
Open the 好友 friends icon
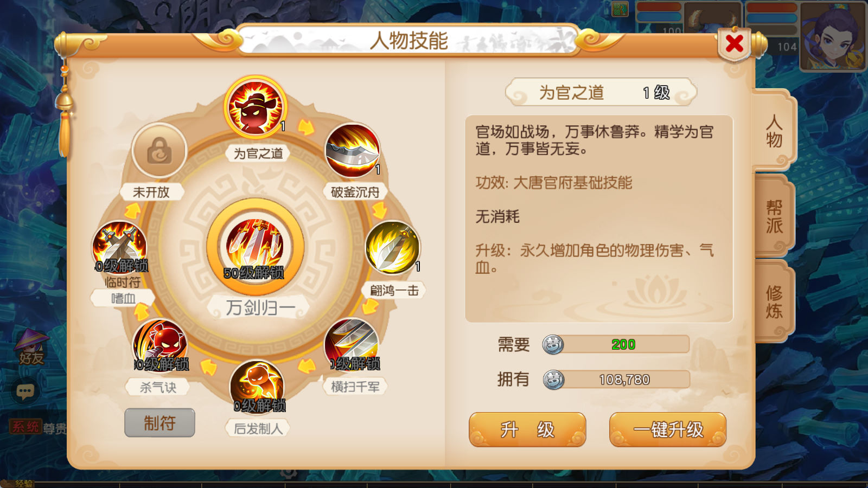click(31, 348)
